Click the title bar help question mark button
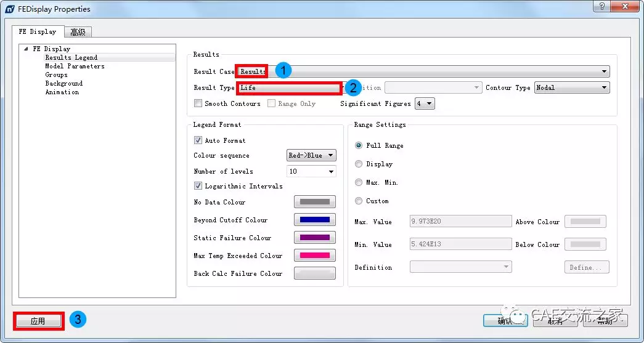644x343 pixels. [x=602, y=6]
